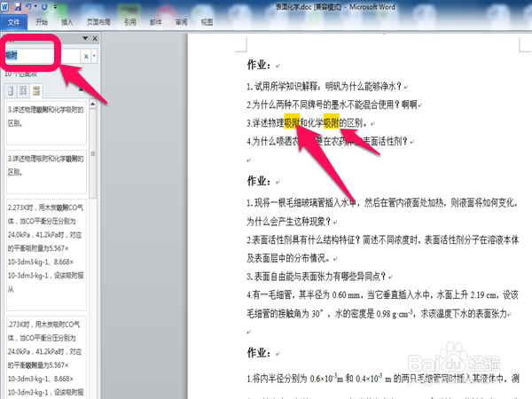Switch to the 页面布局 ribbon tab

click(x=98, y=22)
